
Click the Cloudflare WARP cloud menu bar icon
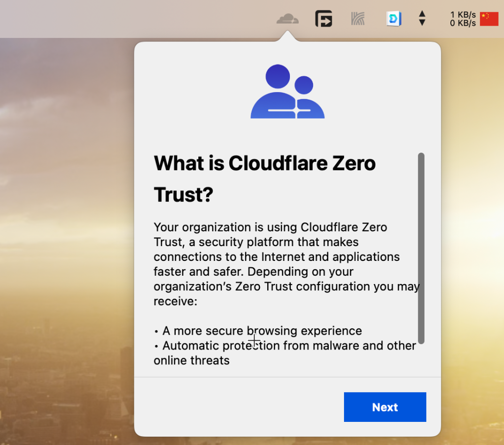(287, 19)
